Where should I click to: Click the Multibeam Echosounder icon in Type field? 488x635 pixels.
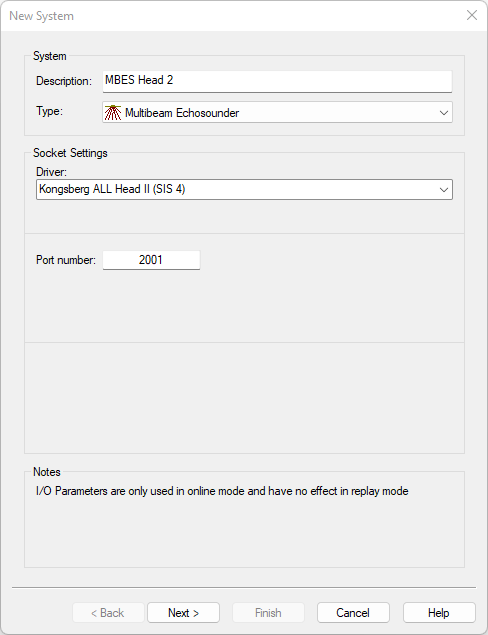tap(113, 113)
